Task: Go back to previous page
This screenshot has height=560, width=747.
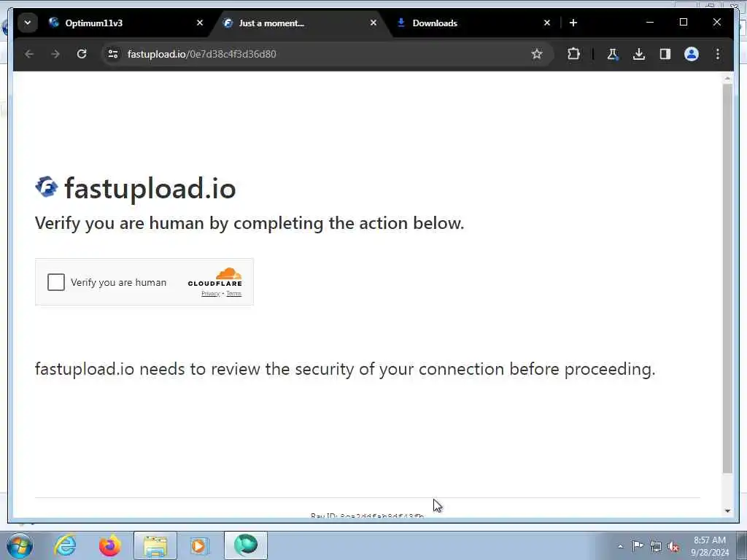Action: (29, 54)
